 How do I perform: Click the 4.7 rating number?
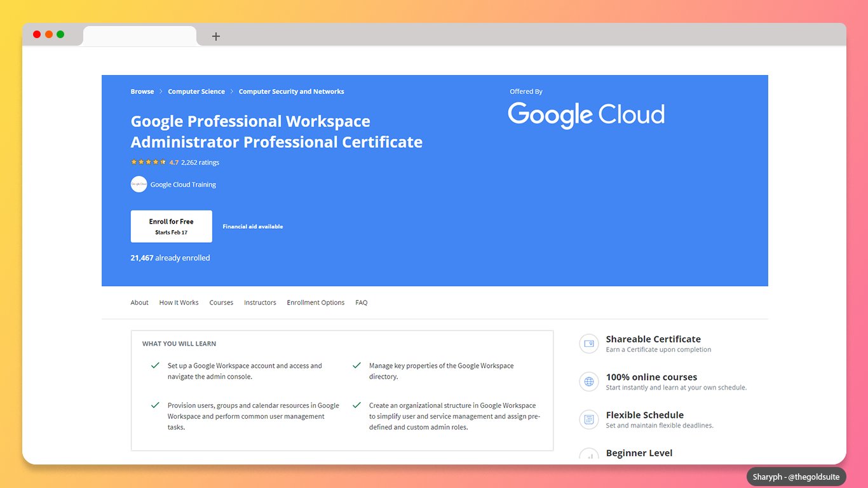click(x=173, y=162)
